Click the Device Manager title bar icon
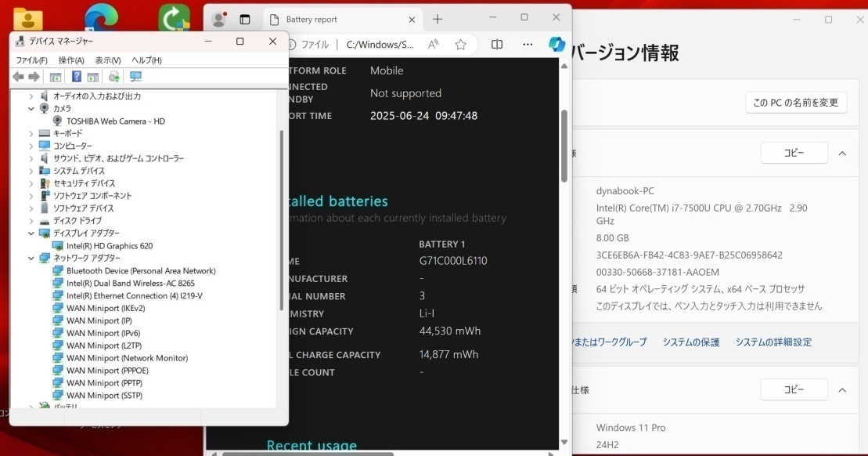This screenshot has width=868, height=456. (x=20, y=41)
